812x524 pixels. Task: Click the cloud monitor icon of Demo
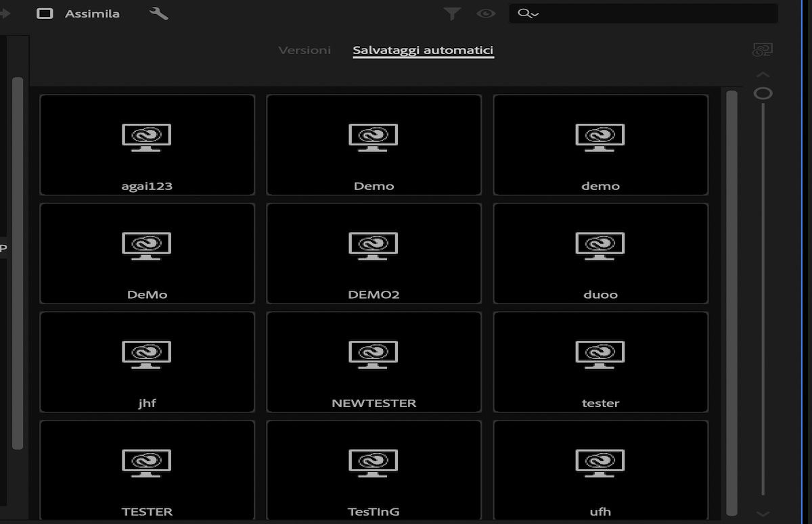374,138
